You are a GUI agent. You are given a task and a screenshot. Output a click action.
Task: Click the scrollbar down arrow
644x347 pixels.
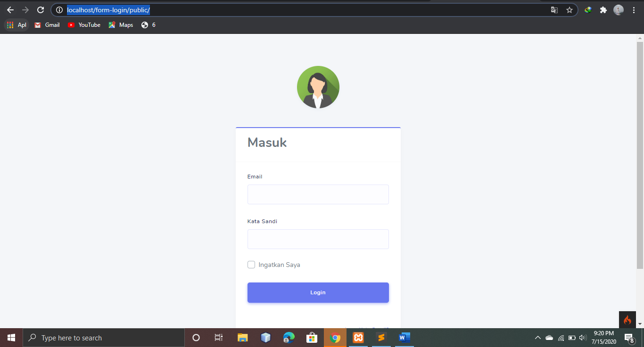pos(640,324)
